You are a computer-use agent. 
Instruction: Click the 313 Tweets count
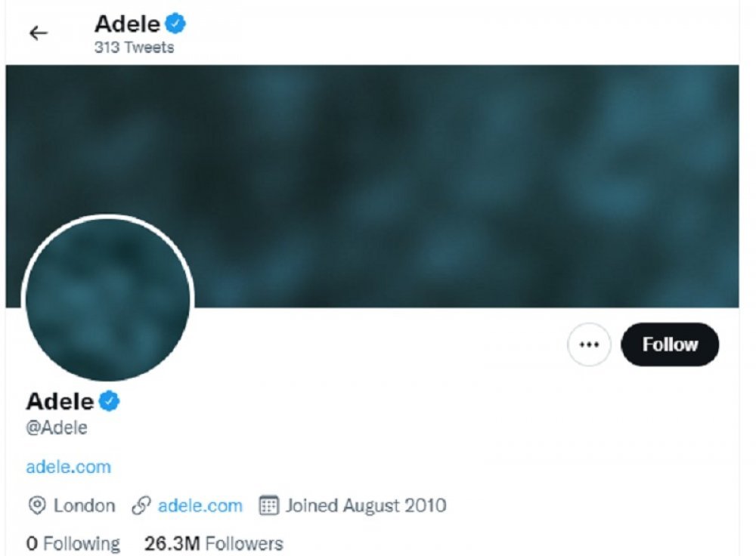pos(134,48)
